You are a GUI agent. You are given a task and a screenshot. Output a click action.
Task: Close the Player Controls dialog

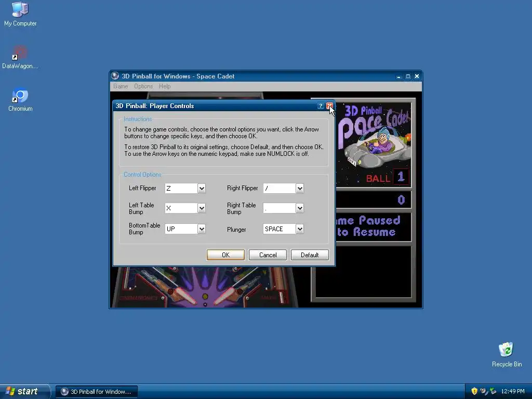click(329, 106)
